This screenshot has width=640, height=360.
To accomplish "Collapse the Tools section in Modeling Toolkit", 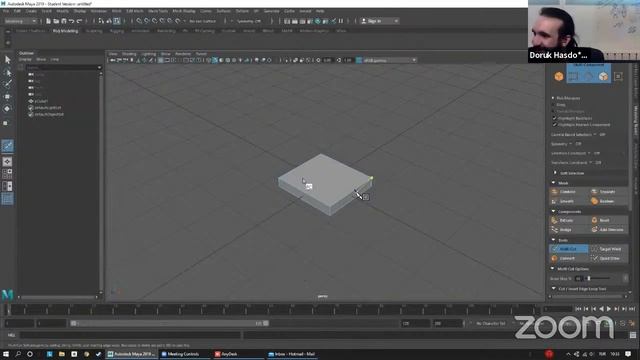I will click(x=553, y=240).
